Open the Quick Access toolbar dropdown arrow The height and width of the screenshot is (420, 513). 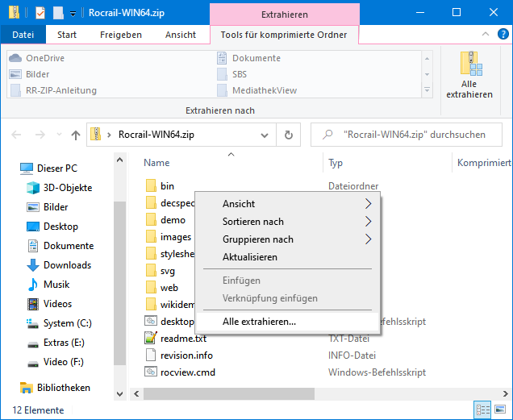(x=73, y=13)
